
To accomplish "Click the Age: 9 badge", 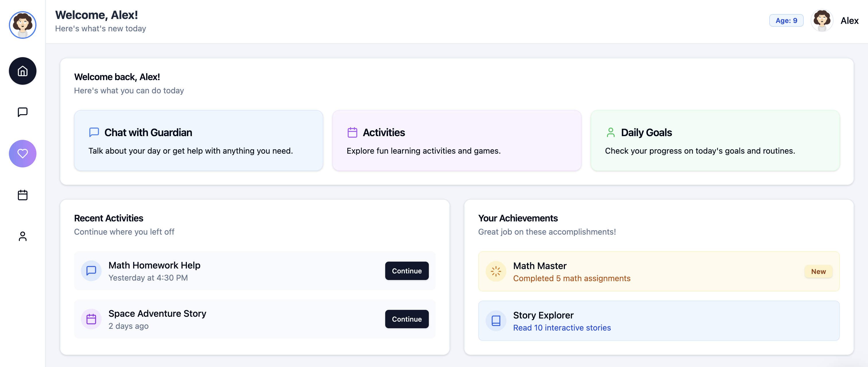I will point(786,21).
